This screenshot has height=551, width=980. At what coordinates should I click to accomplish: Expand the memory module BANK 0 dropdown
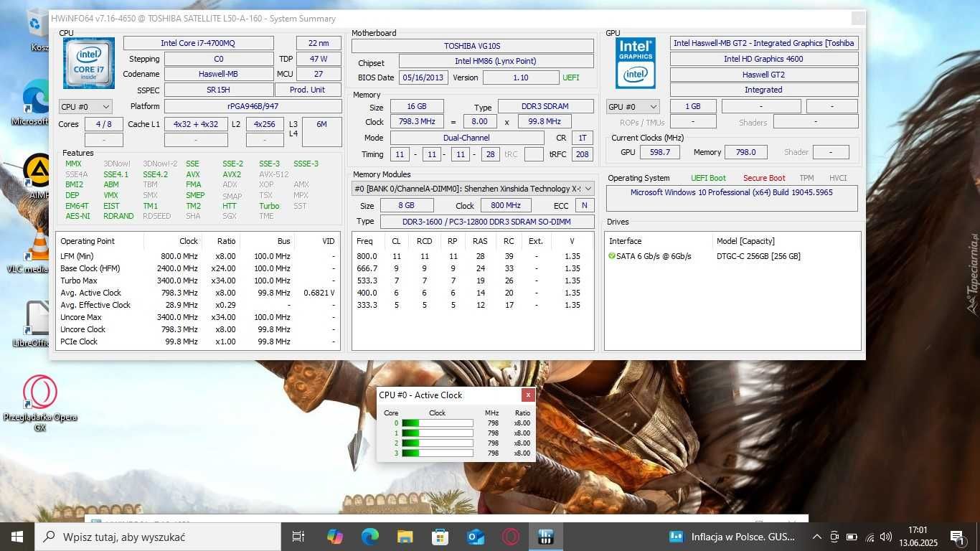tap(473, 189)
